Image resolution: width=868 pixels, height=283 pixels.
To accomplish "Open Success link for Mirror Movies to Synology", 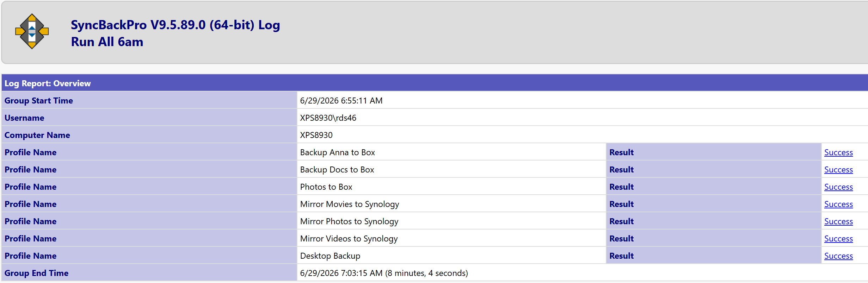I will click(838, 204).
